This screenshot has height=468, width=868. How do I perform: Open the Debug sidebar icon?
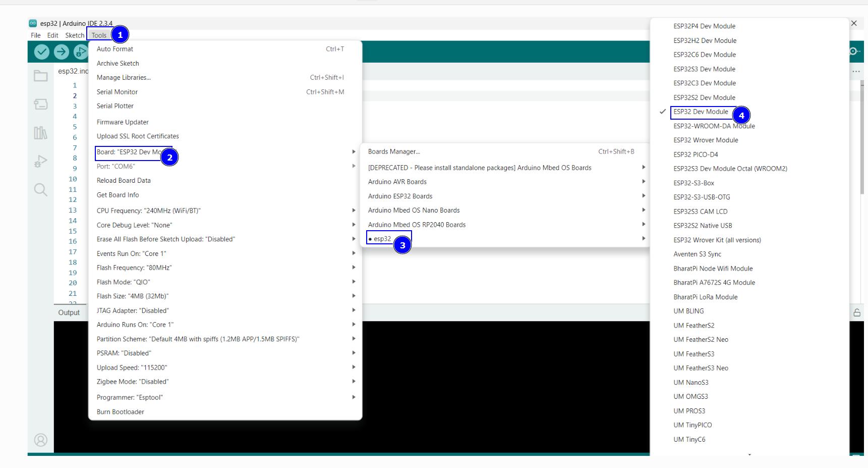(40, 162)
